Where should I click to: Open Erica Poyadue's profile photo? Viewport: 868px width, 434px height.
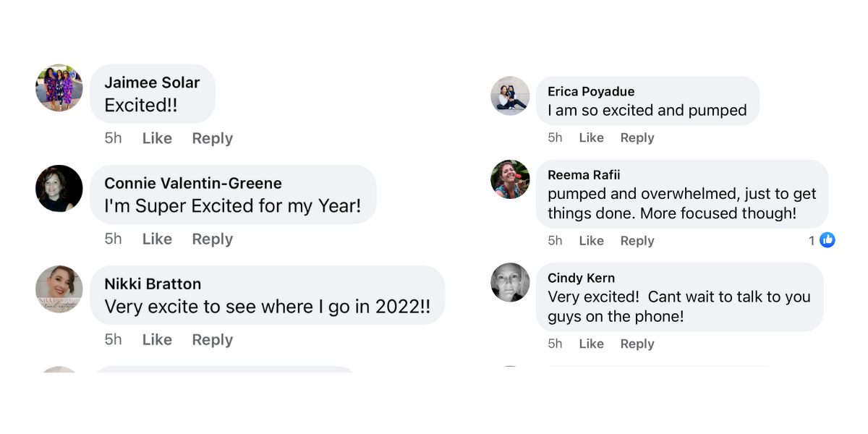coord(510,95)
